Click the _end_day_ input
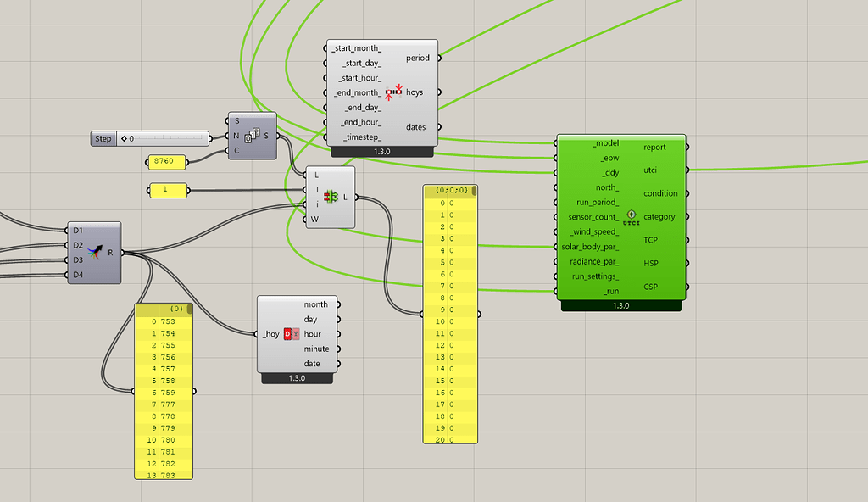The width and height of the screenshot is (868, 502). [363, 108]
